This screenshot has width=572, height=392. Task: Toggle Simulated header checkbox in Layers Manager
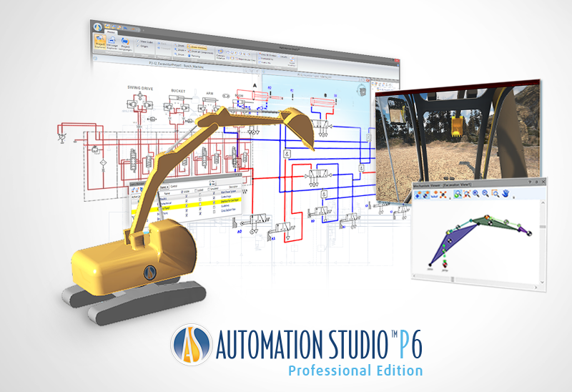pos(208,189)
